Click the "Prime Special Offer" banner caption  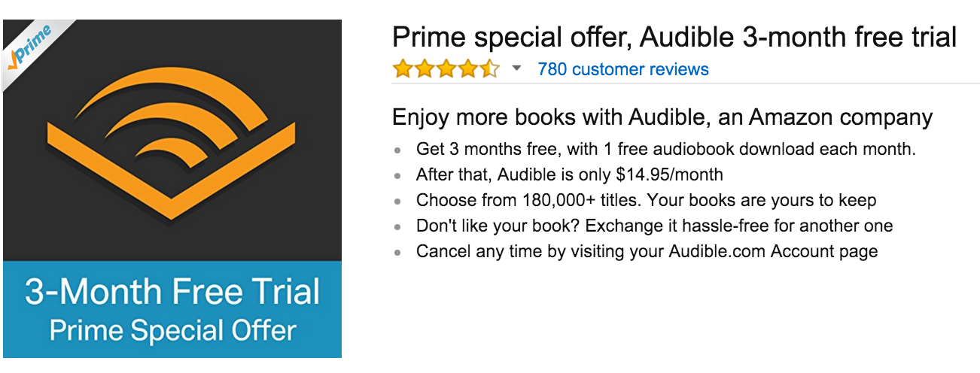tap(172, 331)
